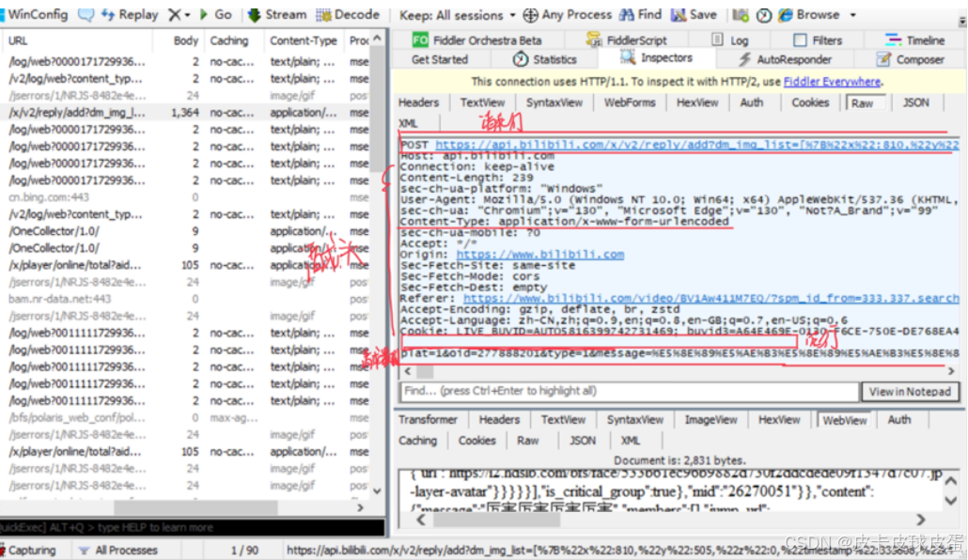Open the Fiddler Everywhere link
This screenshot has width=968, height=560.
point(832,82)
